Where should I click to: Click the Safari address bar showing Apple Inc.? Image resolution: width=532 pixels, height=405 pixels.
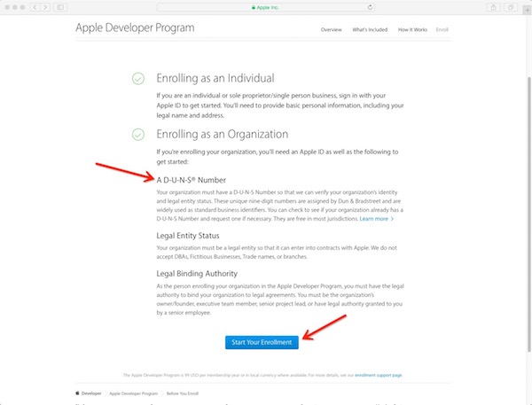(x=266, y=7)
